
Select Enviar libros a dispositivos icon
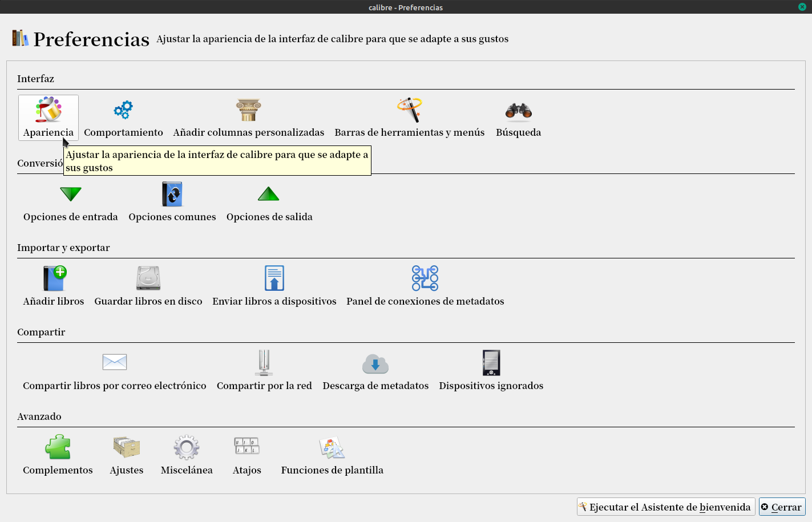point(274,278)
